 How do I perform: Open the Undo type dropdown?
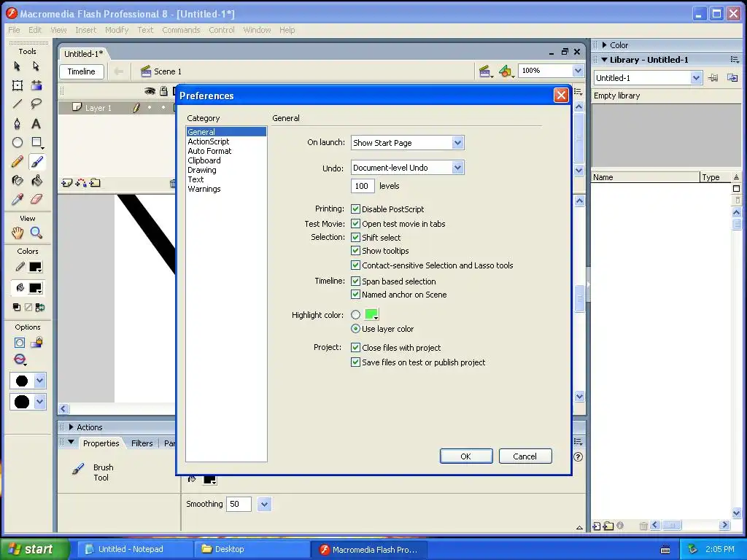[x=457, y=167]
